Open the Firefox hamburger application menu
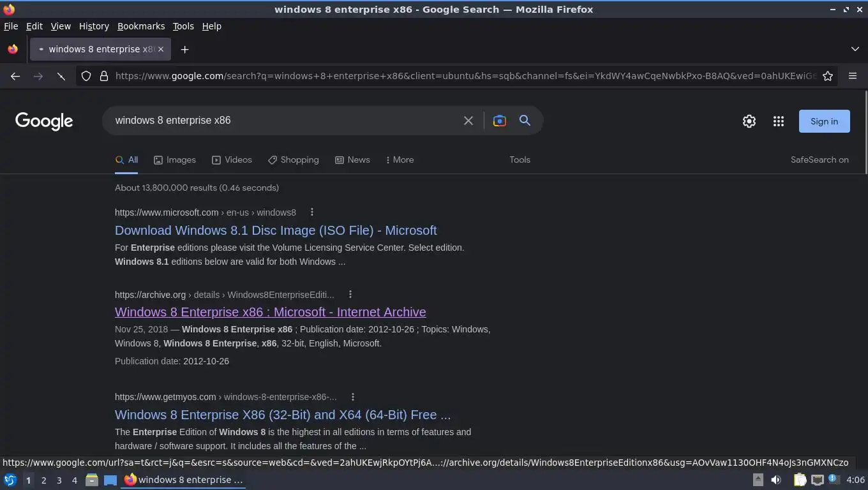Screen dimensions: 868x490 (853, 76)
